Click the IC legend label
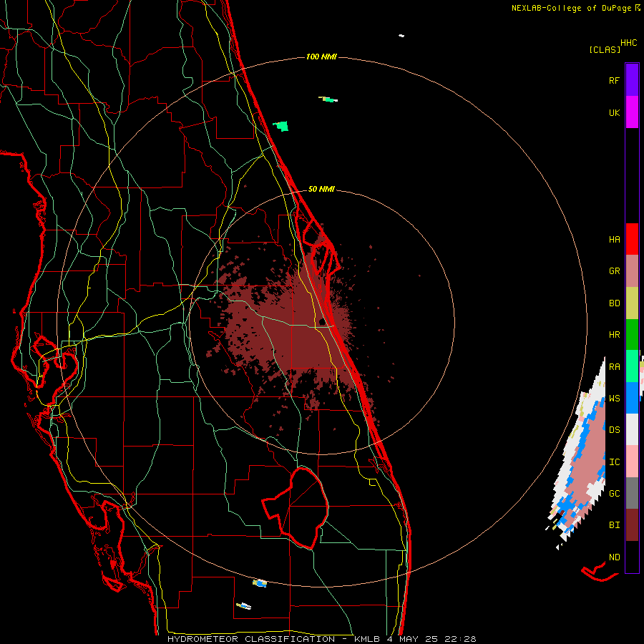 [614, 462]
